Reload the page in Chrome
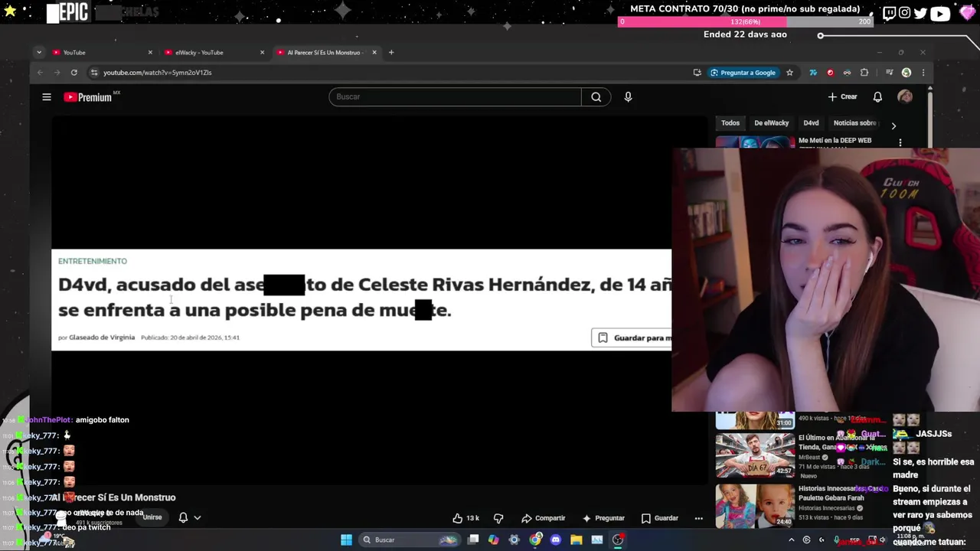Screen dimensions: 980x551 pyautogui.click(x=74, y=73)
